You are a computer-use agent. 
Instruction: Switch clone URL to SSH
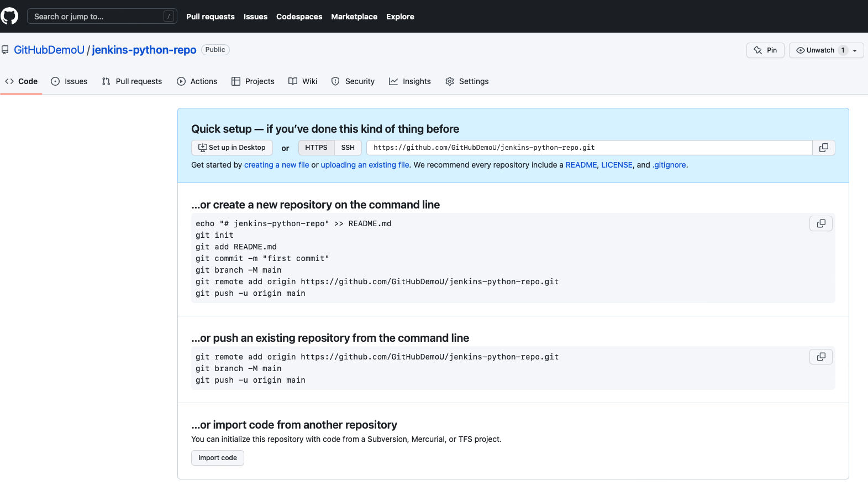click(x=348, y=148)
